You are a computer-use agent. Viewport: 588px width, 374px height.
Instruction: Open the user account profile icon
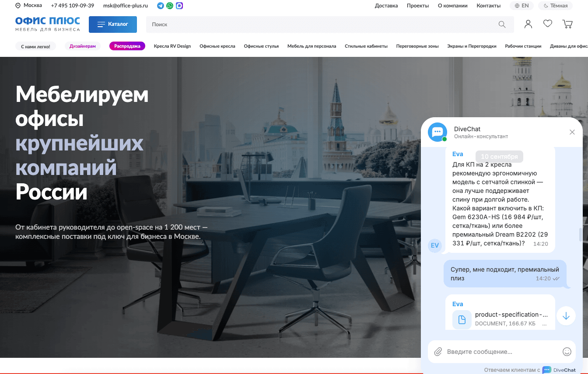[528, 24]
